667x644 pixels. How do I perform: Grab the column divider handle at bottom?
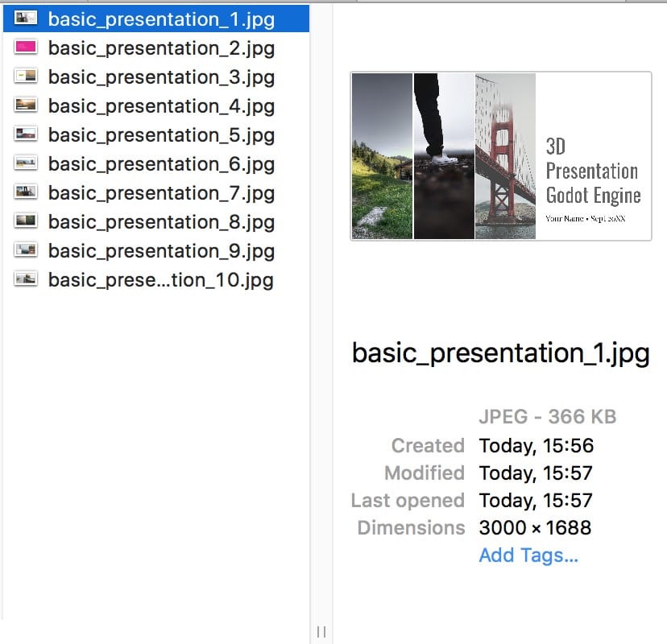(321, 632)
